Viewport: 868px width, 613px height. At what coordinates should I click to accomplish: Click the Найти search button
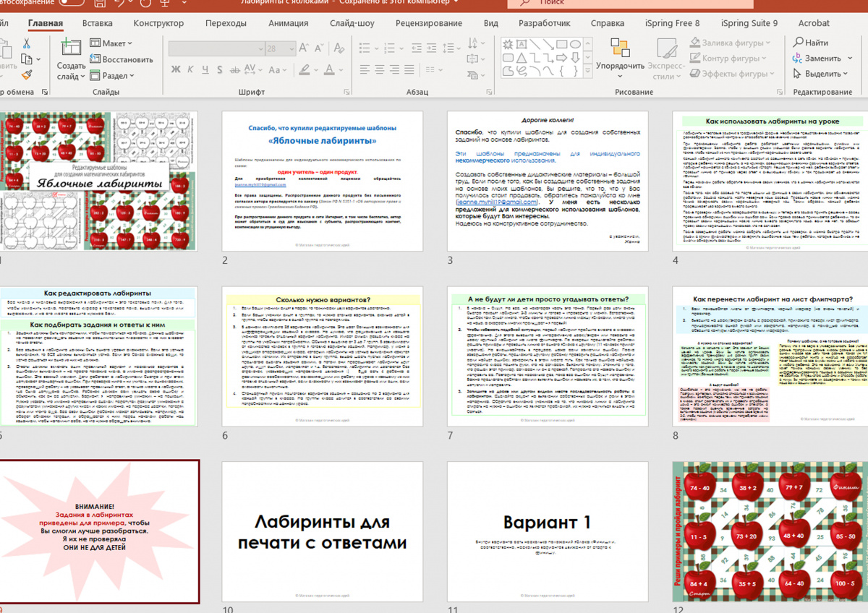[x=811, y=43]
